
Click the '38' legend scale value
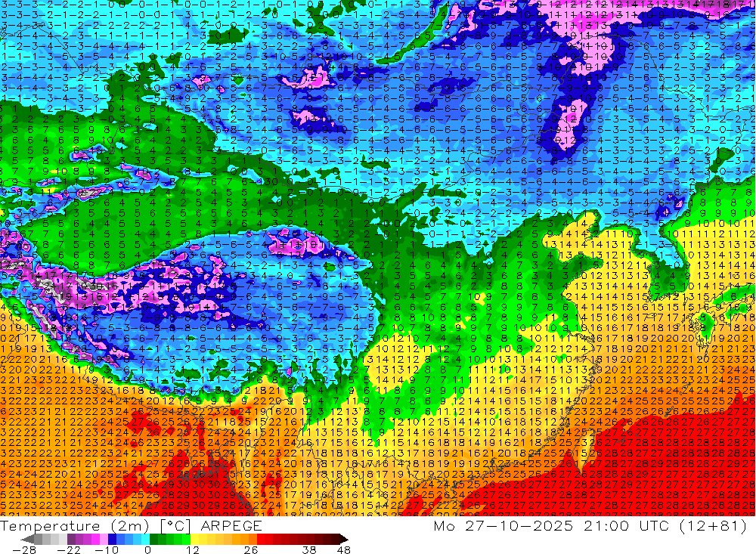click(x=309, y=549)
